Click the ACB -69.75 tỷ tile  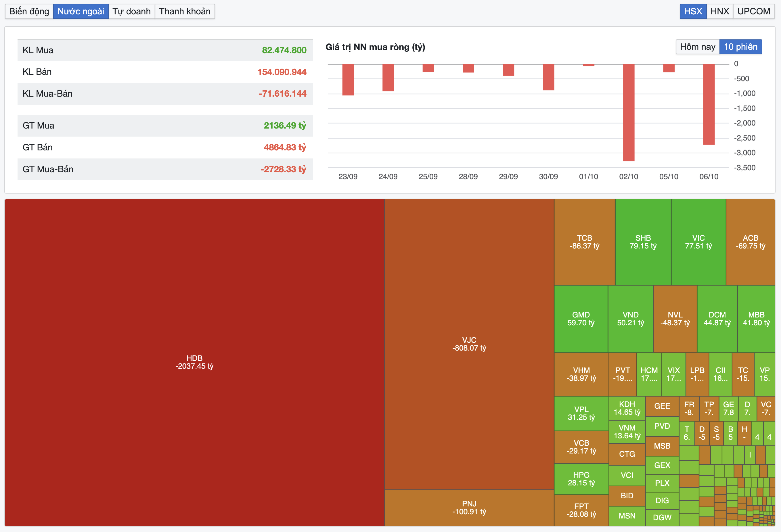pyautogui.click(x=751, y=242)
